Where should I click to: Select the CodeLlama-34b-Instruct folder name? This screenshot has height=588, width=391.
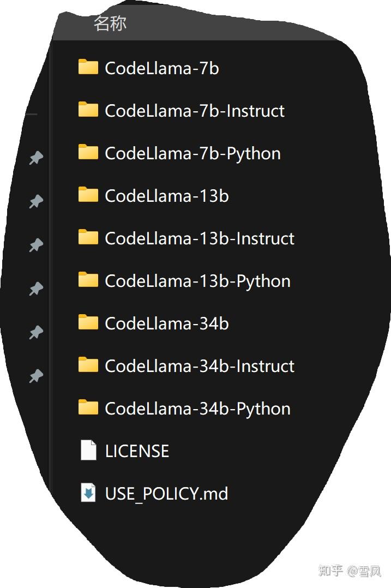coord(199,365)
